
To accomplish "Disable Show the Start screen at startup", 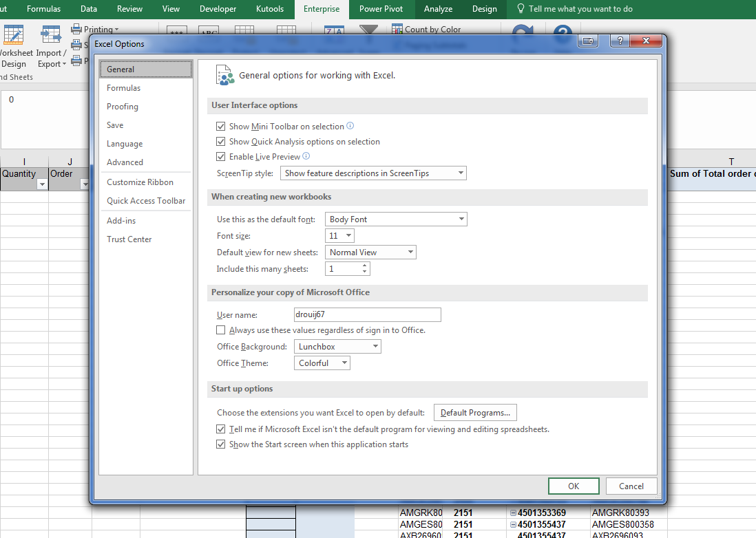I will coord(220,444).
